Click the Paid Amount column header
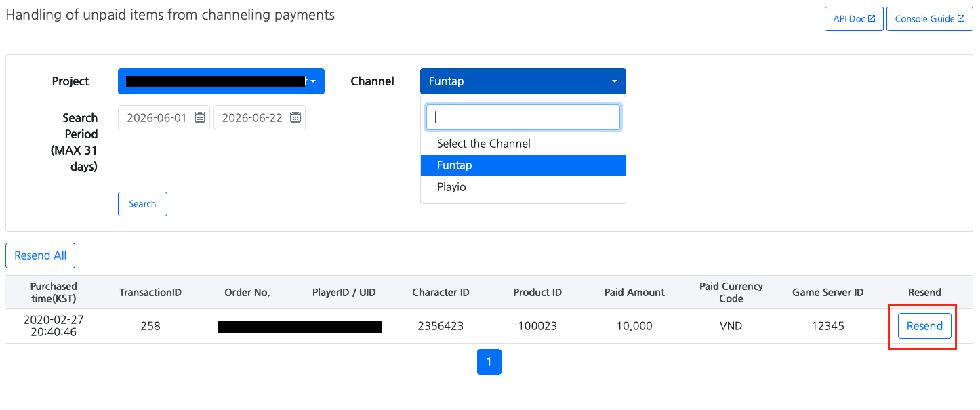The width and height of the screenshot is (980, 410). coord(634,293)
